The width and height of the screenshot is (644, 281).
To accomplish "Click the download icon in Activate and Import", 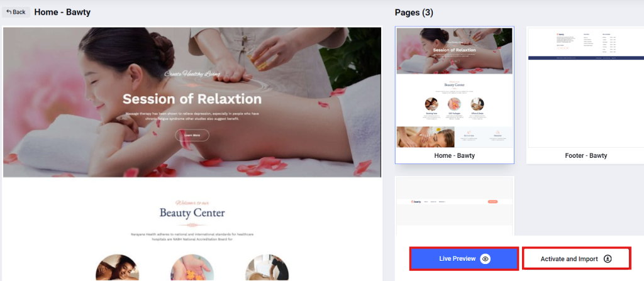I will 608,259.
